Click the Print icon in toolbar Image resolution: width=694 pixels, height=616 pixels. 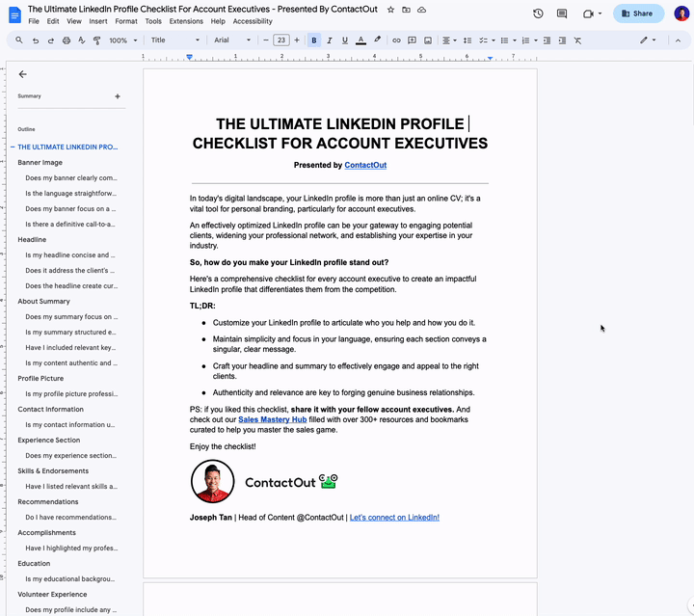point(66,40)
